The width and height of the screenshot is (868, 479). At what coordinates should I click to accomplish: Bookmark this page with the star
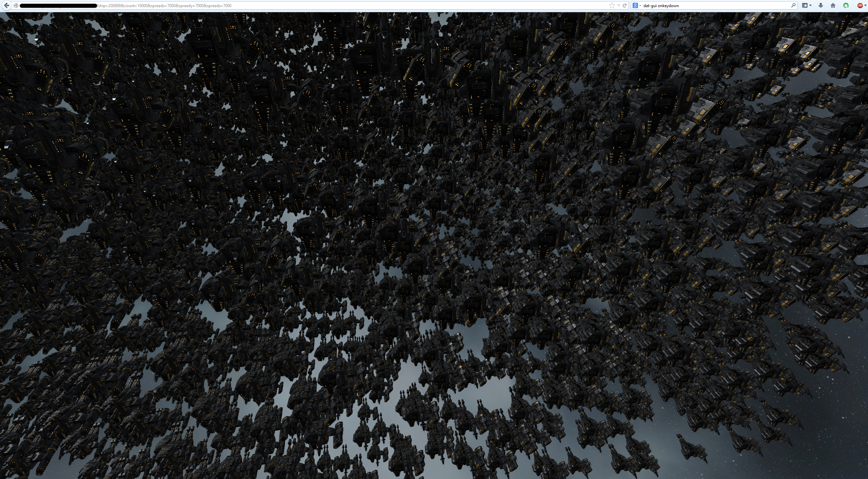click(612, 5)
